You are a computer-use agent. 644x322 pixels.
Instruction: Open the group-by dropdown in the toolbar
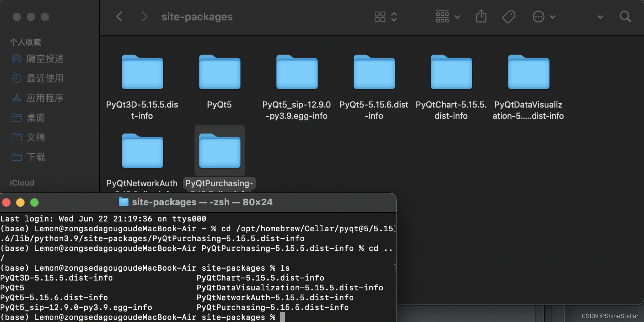point(447,17)
